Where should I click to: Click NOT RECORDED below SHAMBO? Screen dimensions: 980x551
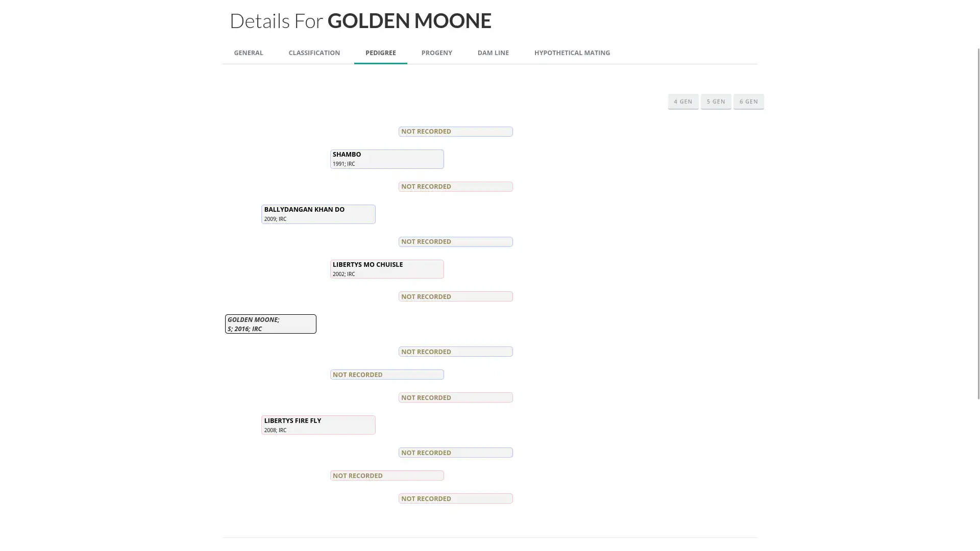(x=455, y=186)
